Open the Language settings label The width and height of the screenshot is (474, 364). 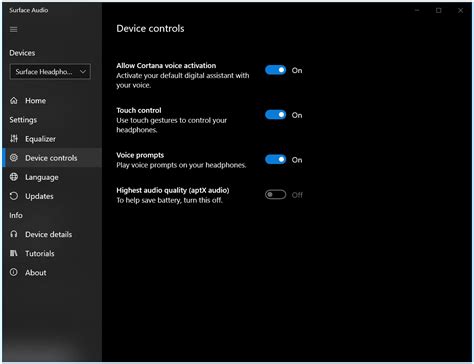(x=42, y=177)
